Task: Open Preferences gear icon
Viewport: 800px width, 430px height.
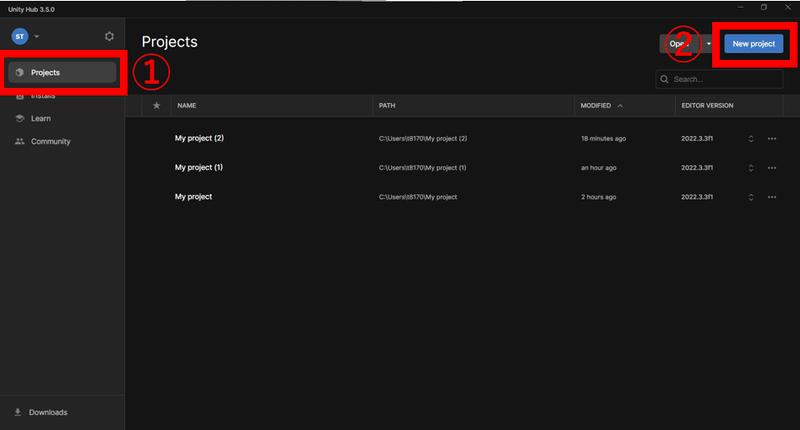Action: click(x=109, y=36)
